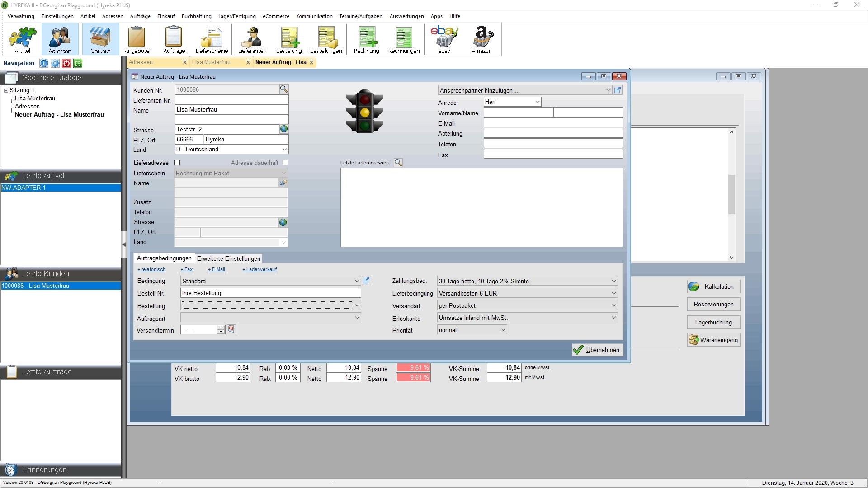Collapse the Sitzung 1 tree node
Screen dimensions: 868x488
pos(6,90)
